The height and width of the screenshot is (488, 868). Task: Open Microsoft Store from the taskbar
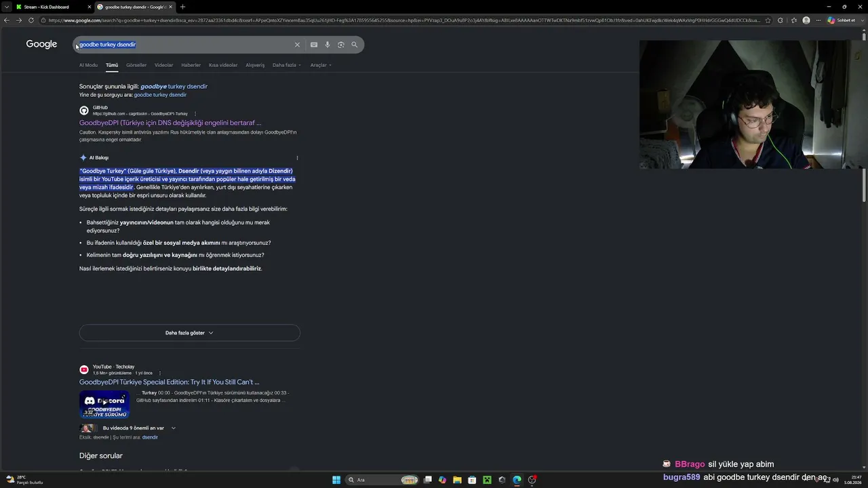click(x=472, y=480)
